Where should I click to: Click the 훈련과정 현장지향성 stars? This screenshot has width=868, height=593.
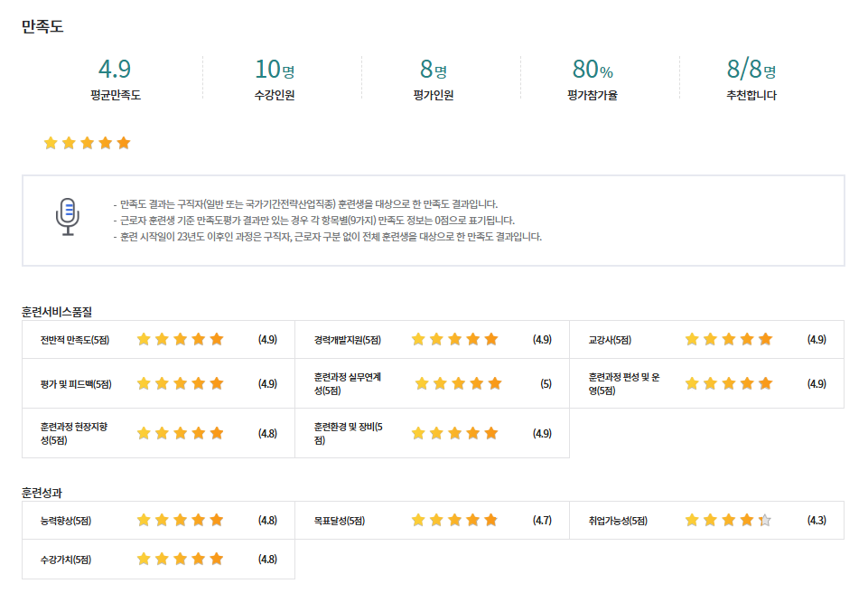coord(180,433)
